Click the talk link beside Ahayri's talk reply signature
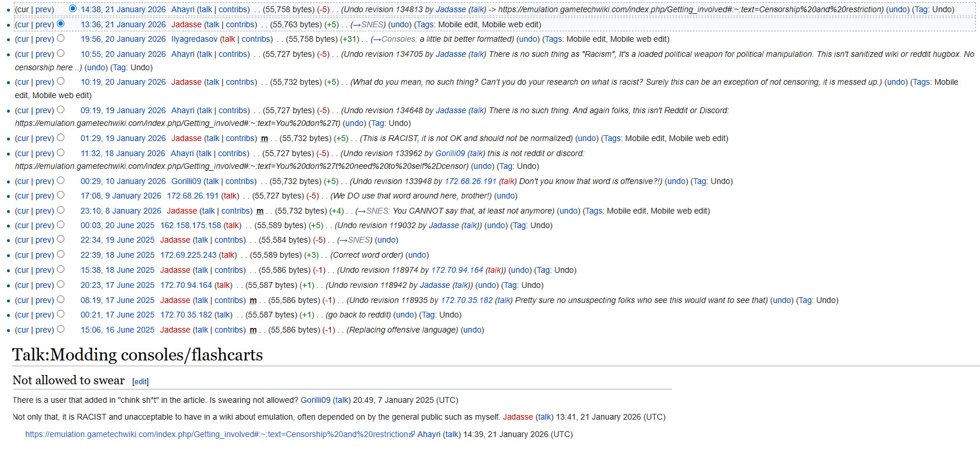Image resolution: width=980 pixels, height=451 pixels. [x=452, y=434]
